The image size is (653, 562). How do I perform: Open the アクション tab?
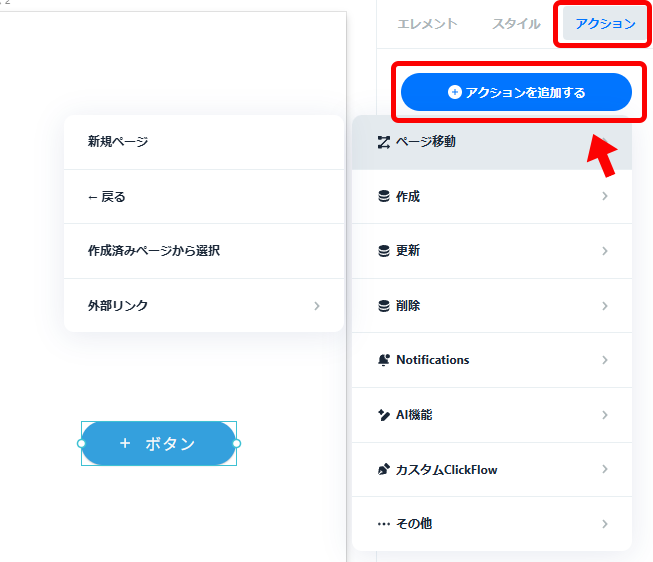point(605,24)
